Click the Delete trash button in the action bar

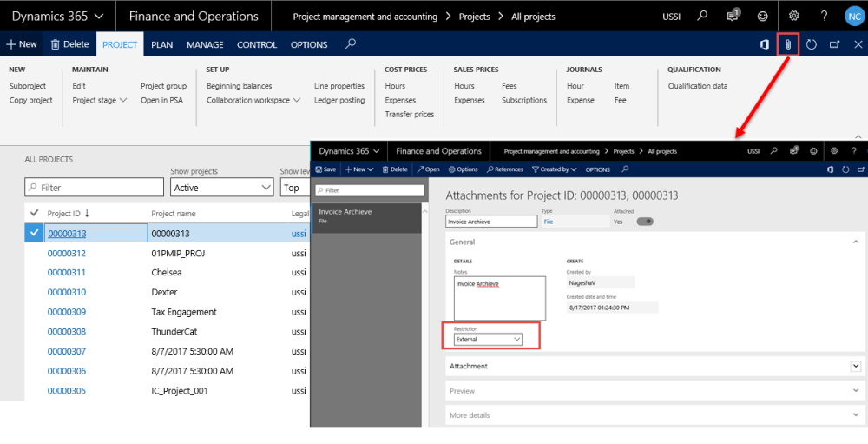pyautogui.click(x=69, y=44)
